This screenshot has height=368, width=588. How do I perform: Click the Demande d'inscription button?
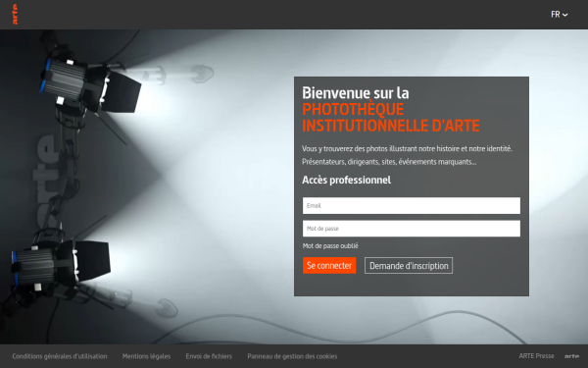(409, 266)
